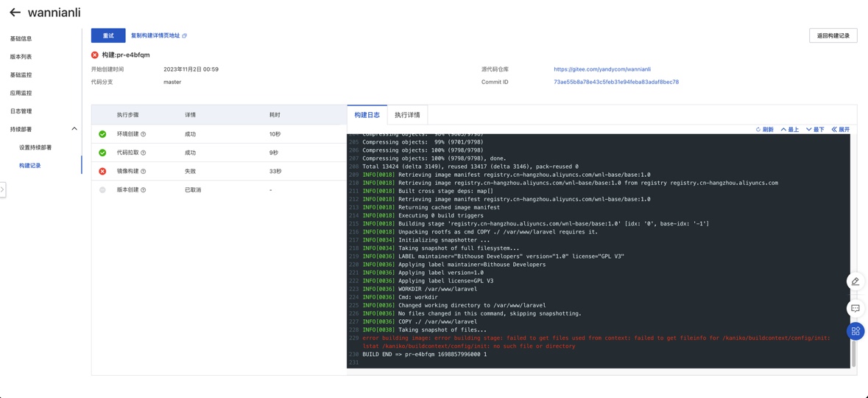Click the 返回构建记录 button
The image size is (868, 398).
(x=833, y=35)
